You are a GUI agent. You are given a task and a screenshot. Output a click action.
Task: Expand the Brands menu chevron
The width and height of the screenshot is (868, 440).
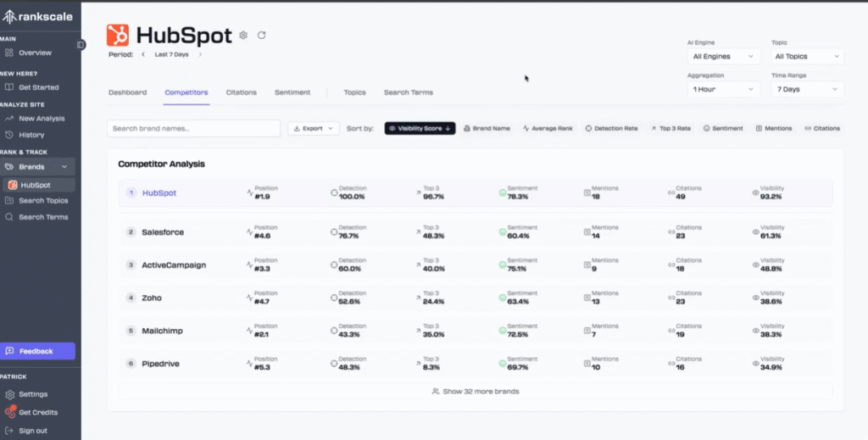tap(64, 167)
